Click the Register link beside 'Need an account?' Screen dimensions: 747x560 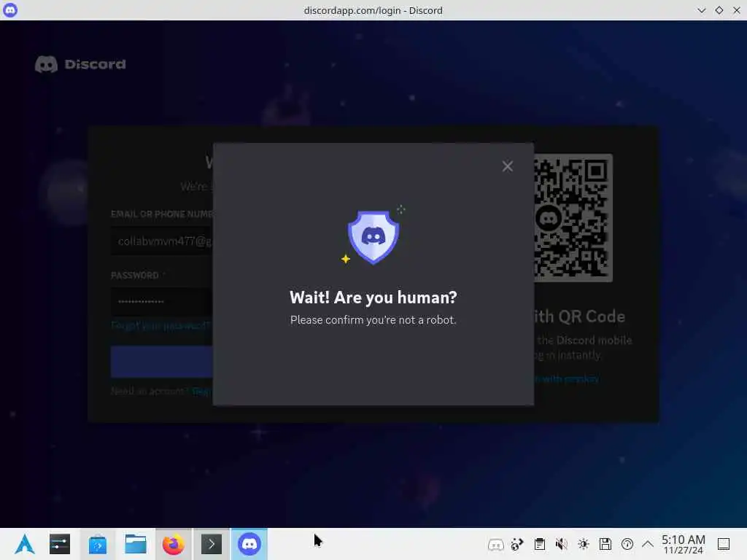coord(202,392)
